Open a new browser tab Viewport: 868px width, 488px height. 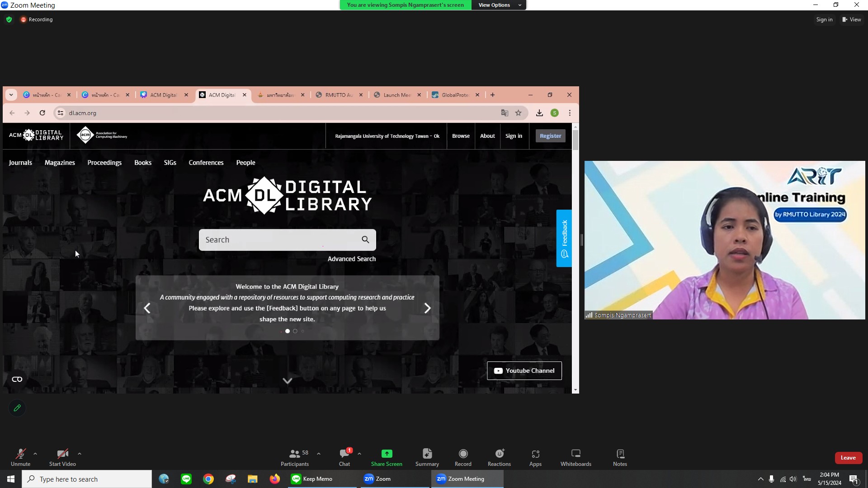coord(492,95)
